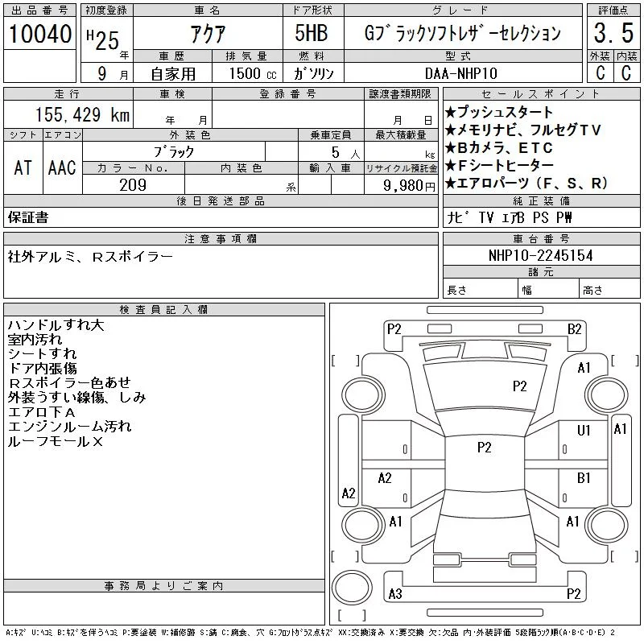The image size is (644, 644).
Task: Click the mileage 155,429 km field
Action: pyautogui.click(x=68, y=114)
